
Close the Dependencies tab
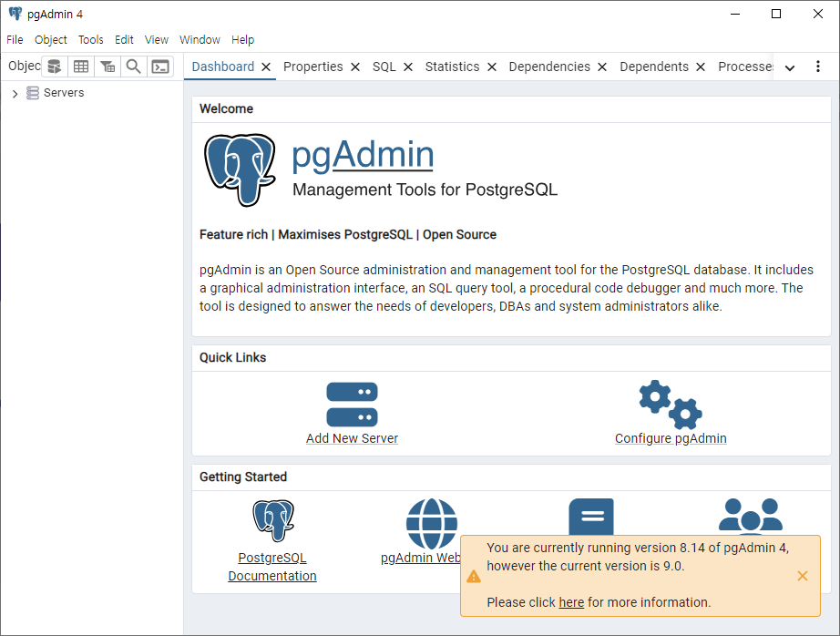pyautogui.click(x=602, y=67)
